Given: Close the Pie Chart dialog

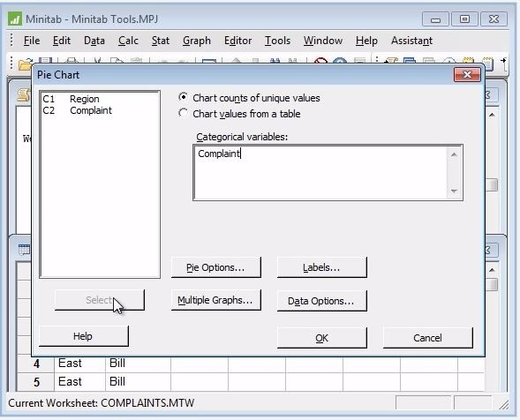Looking at the screenshot, I should [467, 75].
